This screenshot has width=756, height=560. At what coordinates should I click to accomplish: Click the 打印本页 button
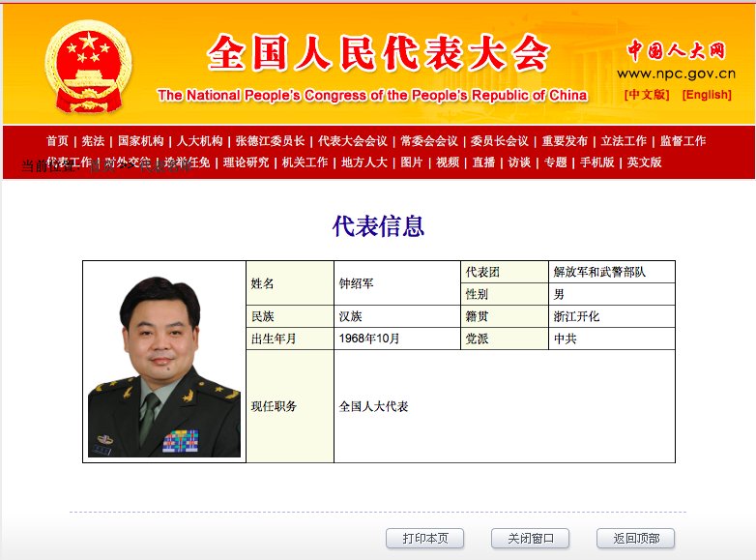tap(424, 539)
